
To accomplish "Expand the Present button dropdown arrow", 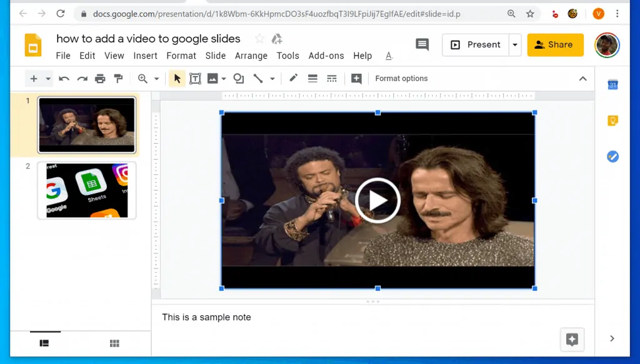I will (515, 45).
